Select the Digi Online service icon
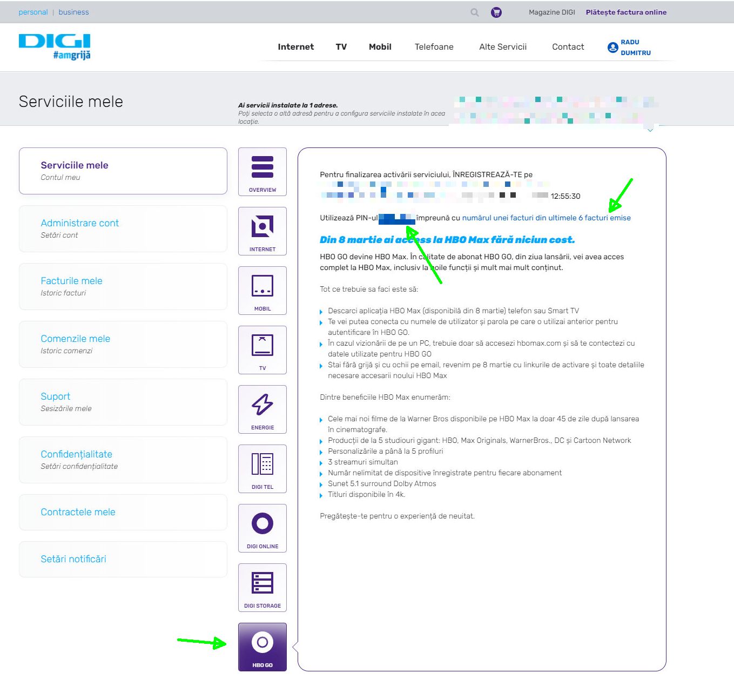Screen dimensions: 734x700 pyautogui.click(x=262, y=528)
